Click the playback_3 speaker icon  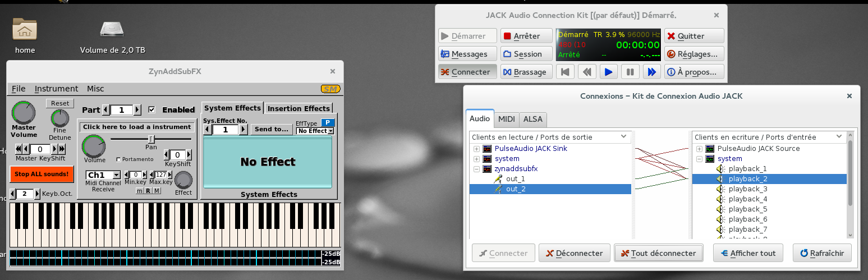(x=721, y=189)
